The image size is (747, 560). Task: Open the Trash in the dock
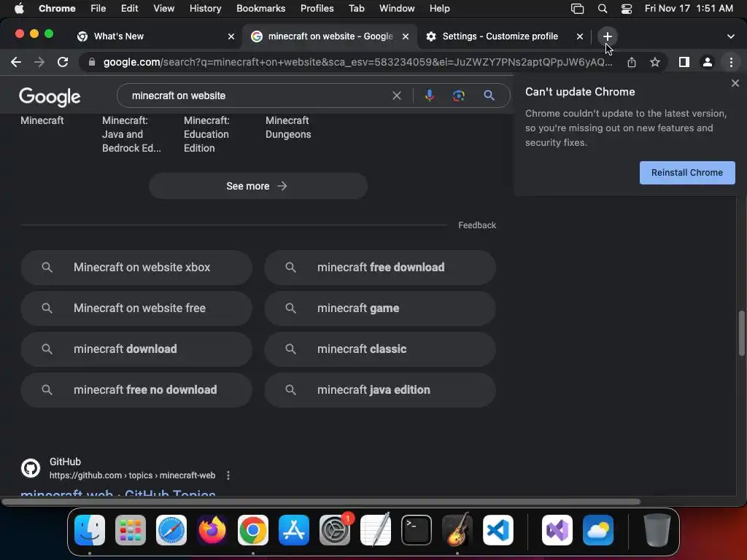[657, 530]
